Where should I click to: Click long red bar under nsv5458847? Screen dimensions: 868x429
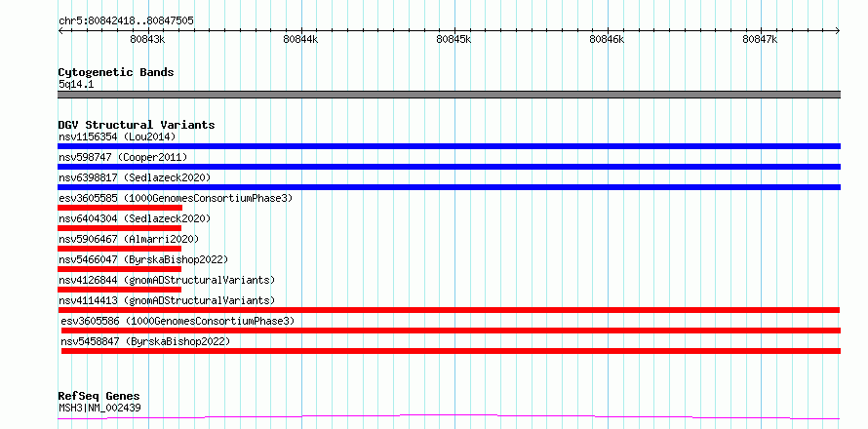tap(452, 351)
